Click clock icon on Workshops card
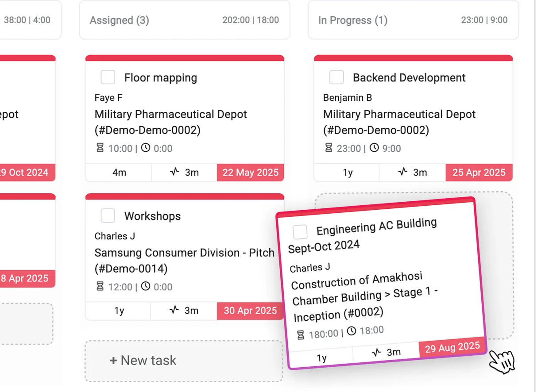The height and width of the screenshot is (392, 549). pyautogui.click(x=146, y=286)
